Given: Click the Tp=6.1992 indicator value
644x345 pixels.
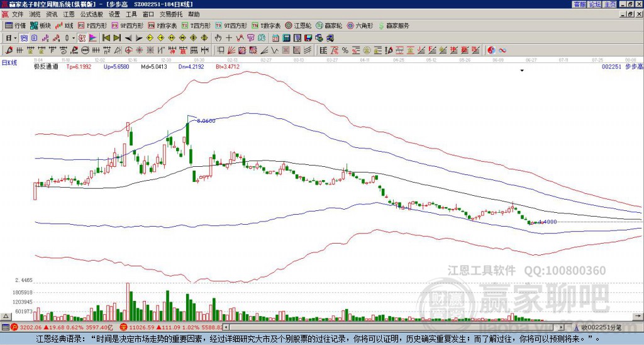Looking at the screenshot, I should tap(79, 66).
